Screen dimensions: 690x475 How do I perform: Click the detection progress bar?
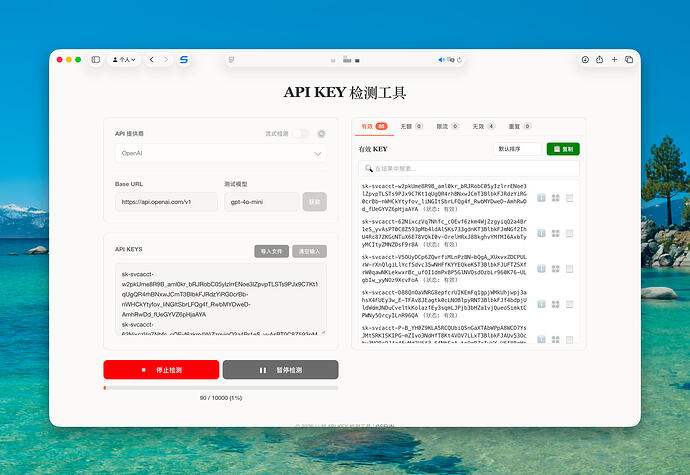[x=221, y=388]
